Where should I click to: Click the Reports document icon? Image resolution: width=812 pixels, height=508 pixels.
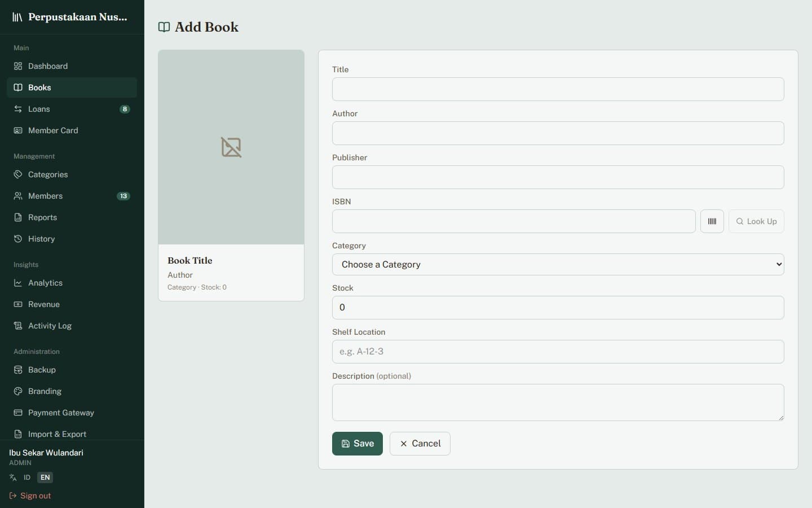18,217
